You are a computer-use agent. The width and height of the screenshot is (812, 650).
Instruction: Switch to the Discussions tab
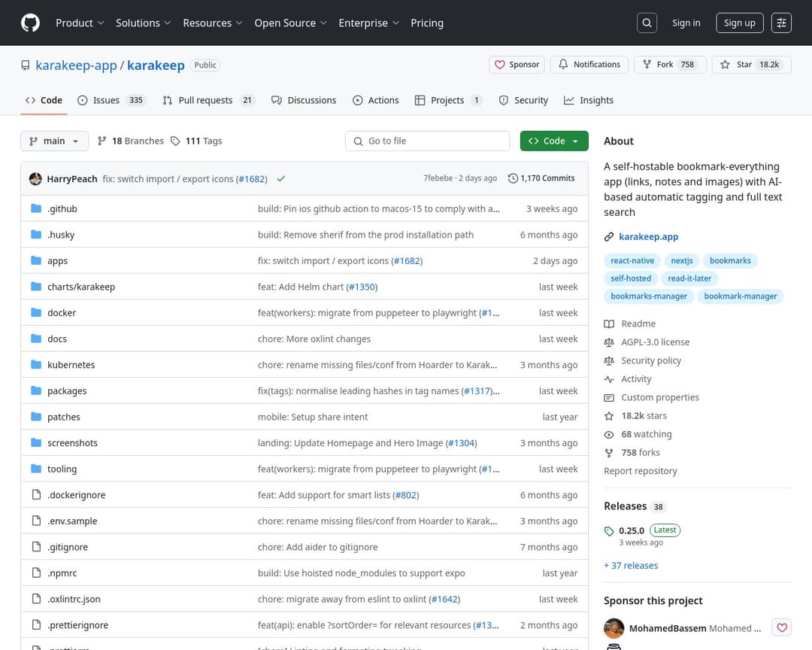pyautogui.click(x=304, y=100)
